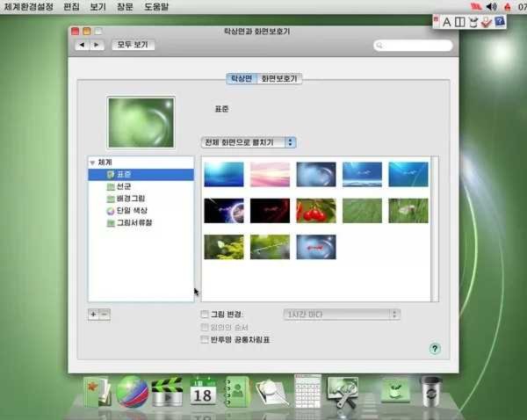Open the 도움말 menu
527x420 pixels.
click(x=156, y=7)
